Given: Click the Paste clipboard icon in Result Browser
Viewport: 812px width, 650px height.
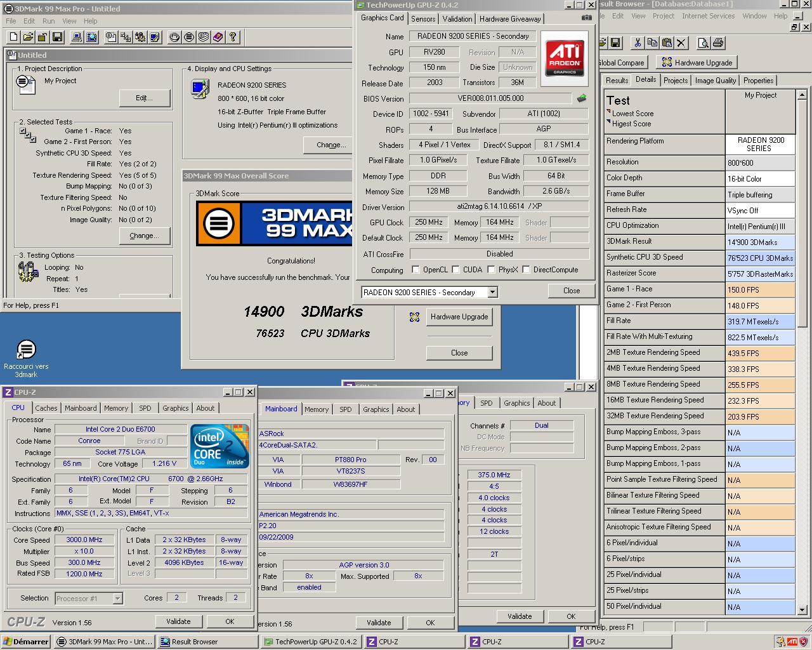Looking at the screenshot, I should [x=667, y=43].
